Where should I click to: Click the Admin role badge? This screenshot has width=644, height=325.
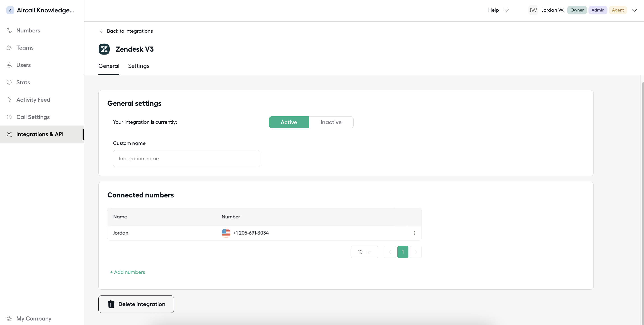pyautogui.click(x=598, y=10)
